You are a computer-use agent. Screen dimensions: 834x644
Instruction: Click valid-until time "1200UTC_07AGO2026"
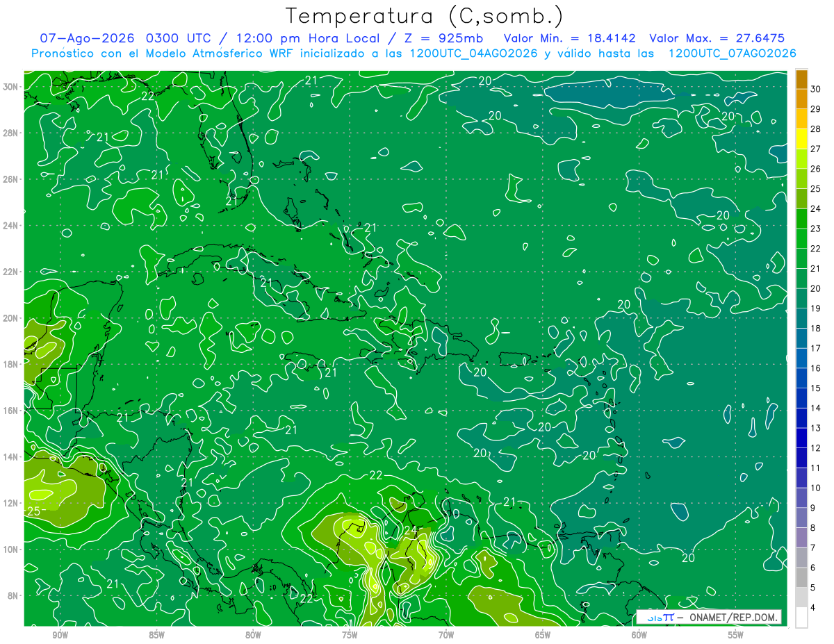732,53
